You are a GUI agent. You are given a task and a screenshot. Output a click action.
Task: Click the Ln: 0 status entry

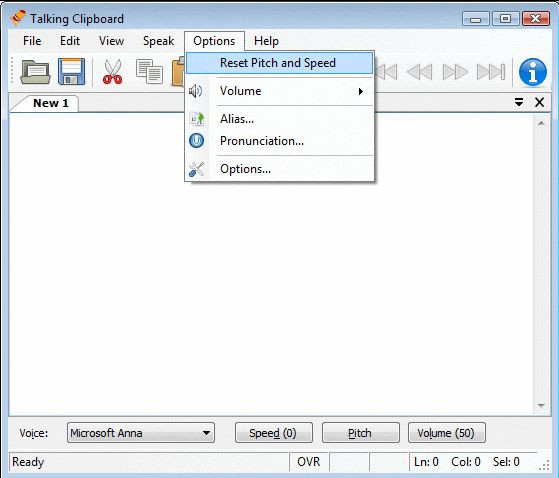tap(426, 462)
